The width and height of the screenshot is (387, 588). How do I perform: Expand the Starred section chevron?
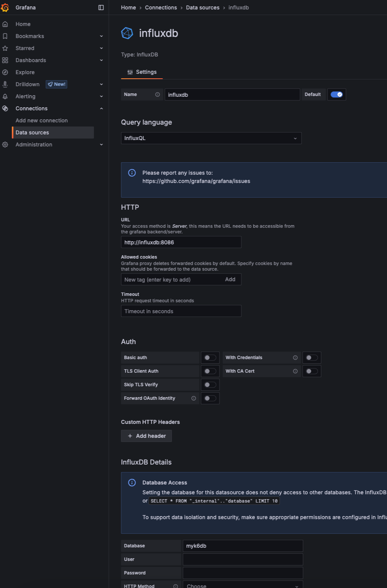[101, 48]
